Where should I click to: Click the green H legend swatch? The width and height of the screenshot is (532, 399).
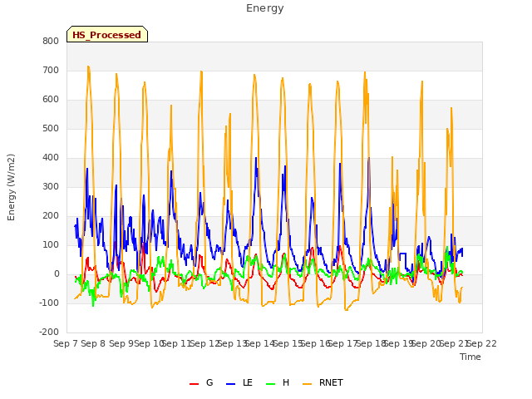point(271,384)
